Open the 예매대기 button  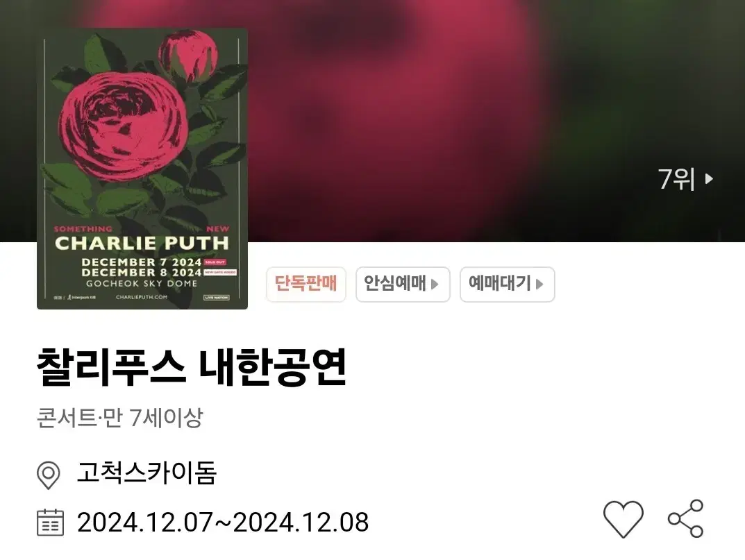click(507, 284)
